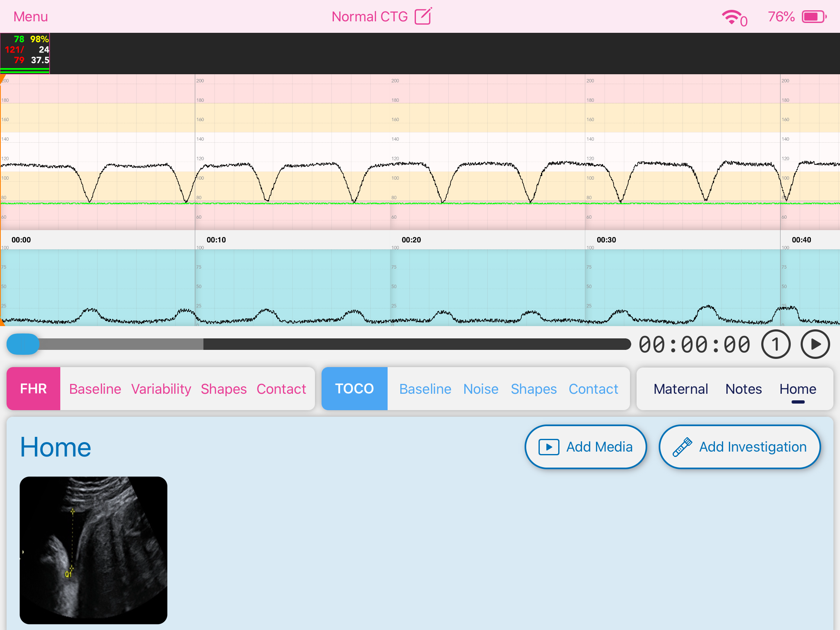The height and width of the screenshot is (630, 840).
Task: Open the Maternal tab
Action: pos(681,388)
